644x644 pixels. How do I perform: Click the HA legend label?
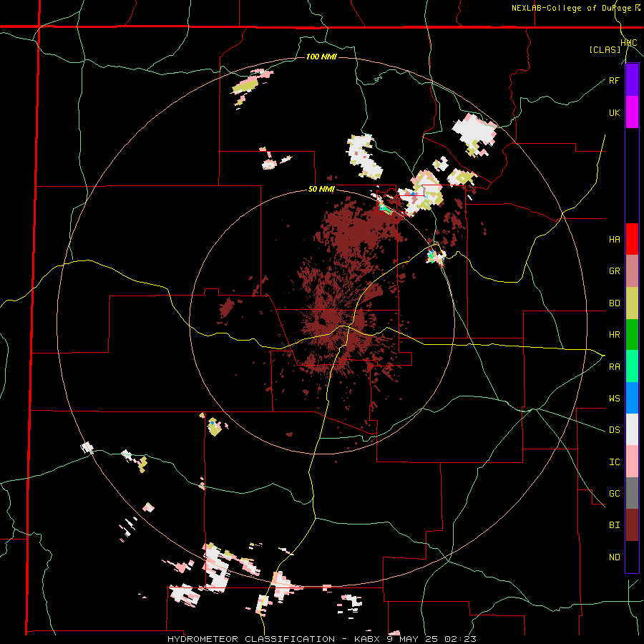pos(614,240)
